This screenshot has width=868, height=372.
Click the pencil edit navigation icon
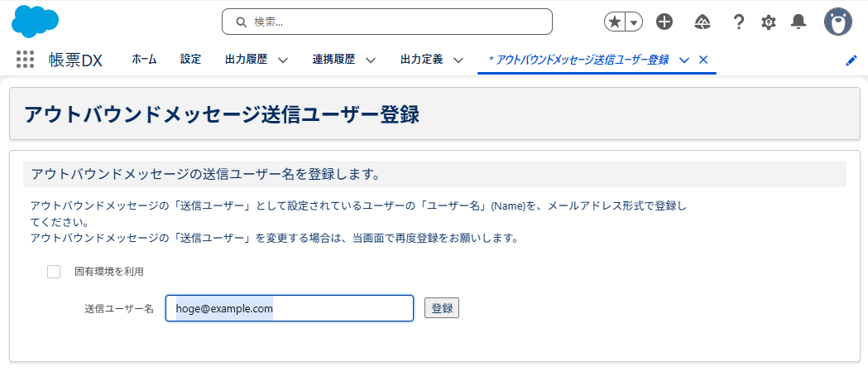(851, 60)
